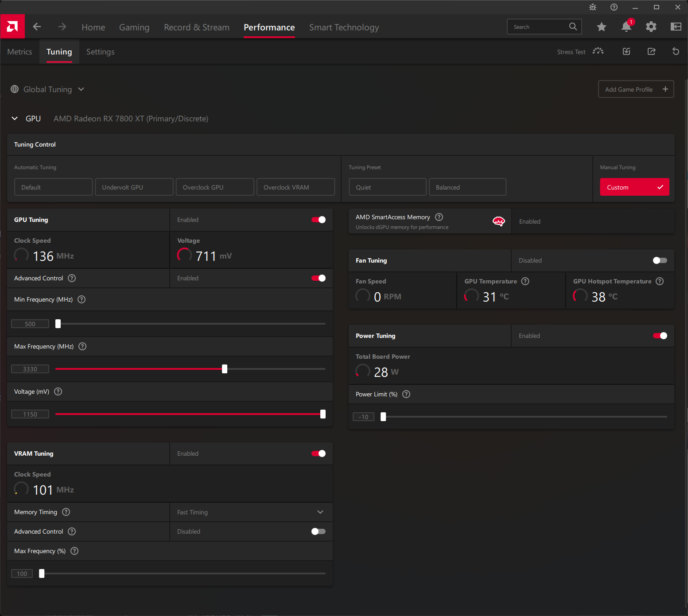Click the SmartAccess Memory brain icon
Image resolution: width=688 pixels, height=616 pixels.
(499, 221)
